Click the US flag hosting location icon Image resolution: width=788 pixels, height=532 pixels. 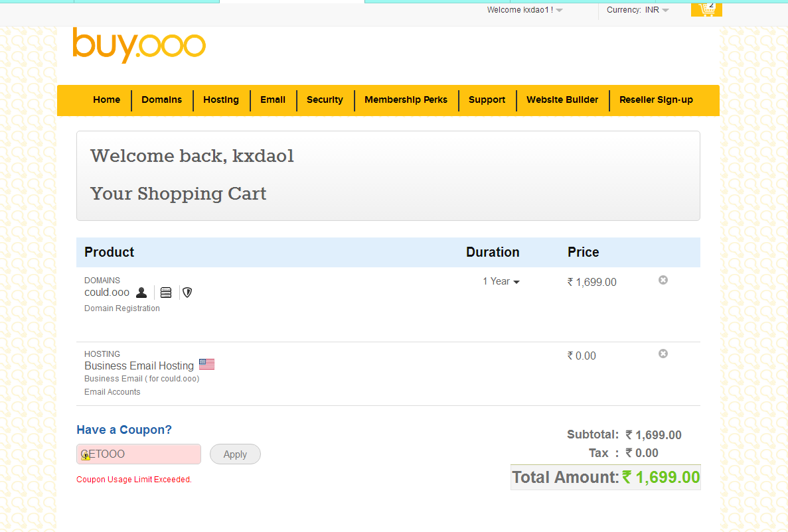pos(206,365)
